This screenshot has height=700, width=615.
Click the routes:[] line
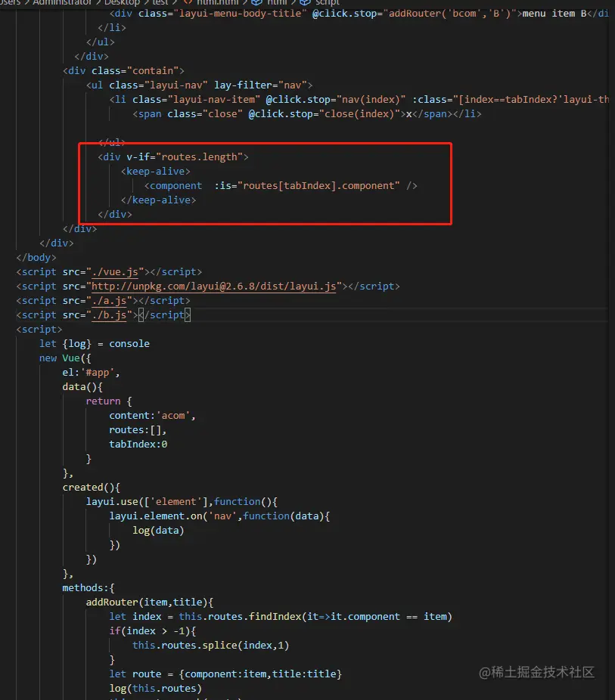click(x=138, y=430)
